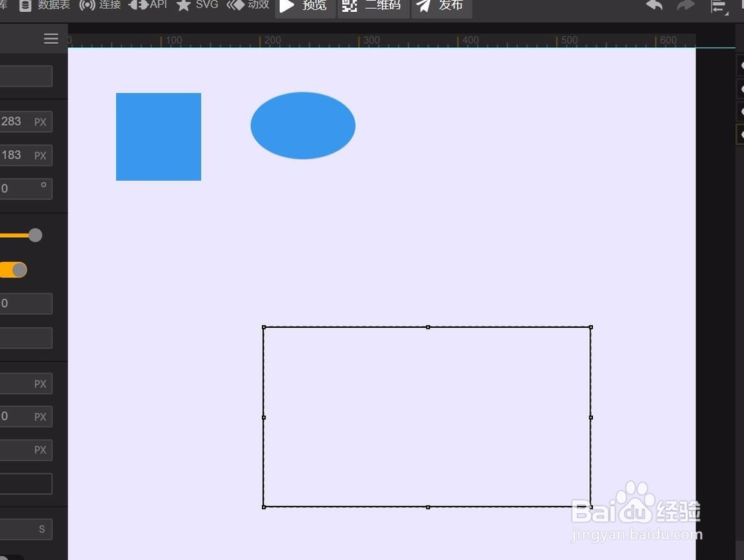This screenshot has width=744, height=560.
Task: Click the 预览 preview play button
Action: 304,6
